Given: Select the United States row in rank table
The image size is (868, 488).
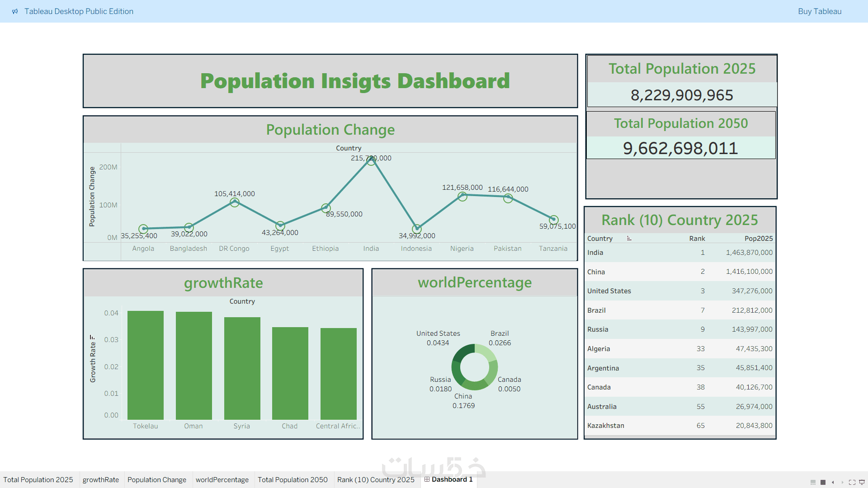Looking at the screenshot, I should click(x=609, y=291).
